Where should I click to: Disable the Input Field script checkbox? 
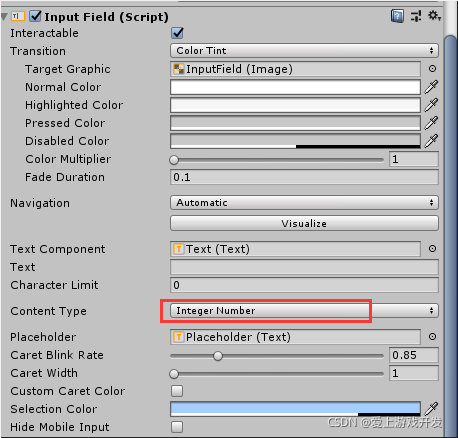[x=35, y=16]
